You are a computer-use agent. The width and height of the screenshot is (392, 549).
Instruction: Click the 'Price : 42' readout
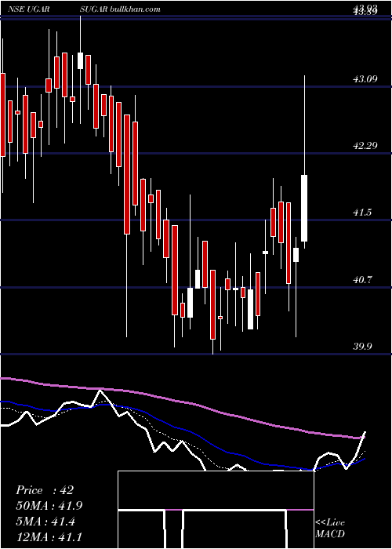click(x=45, y=490)
